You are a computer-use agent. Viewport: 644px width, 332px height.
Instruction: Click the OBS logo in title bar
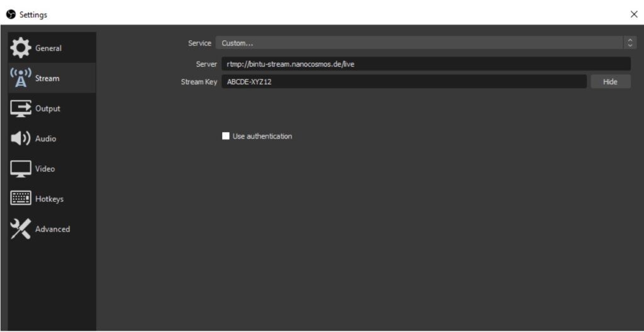point(11,14)
